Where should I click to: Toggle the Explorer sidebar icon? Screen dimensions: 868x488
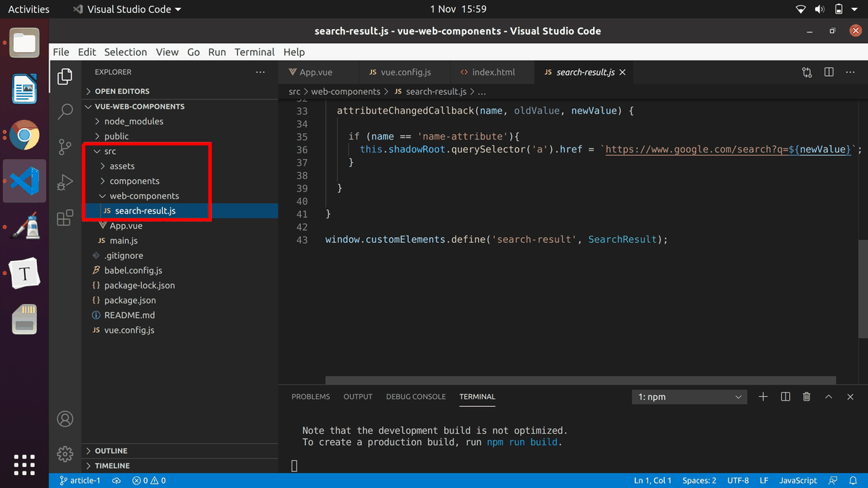pyautogui.click(x=65, y=77)
